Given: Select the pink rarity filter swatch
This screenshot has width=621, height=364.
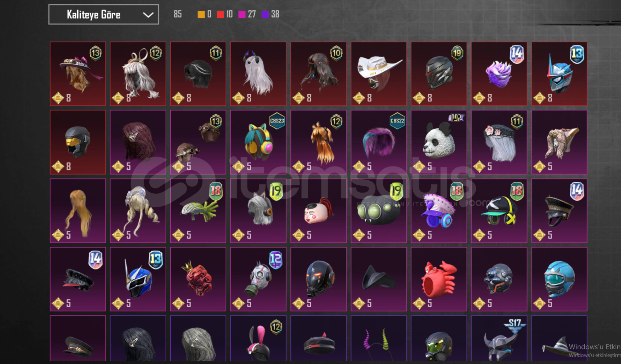Looking at the screenshot, I should 242,14.
